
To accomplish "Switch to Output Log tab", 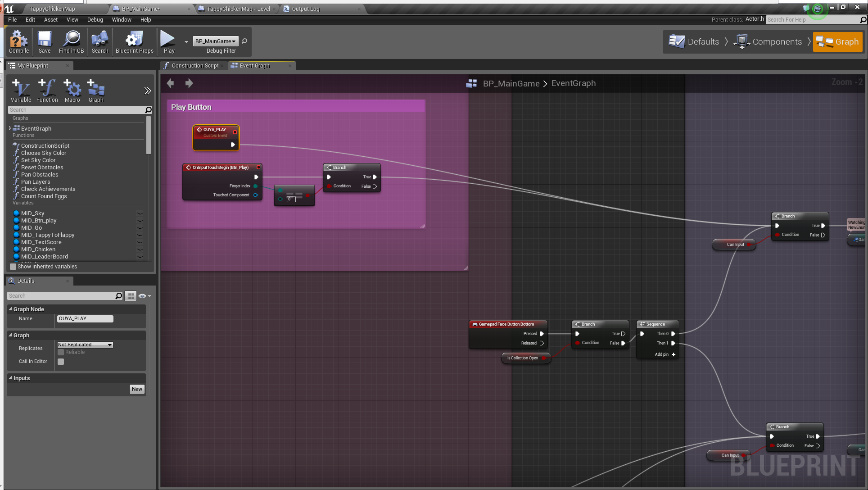I will (x=305, y=9).
